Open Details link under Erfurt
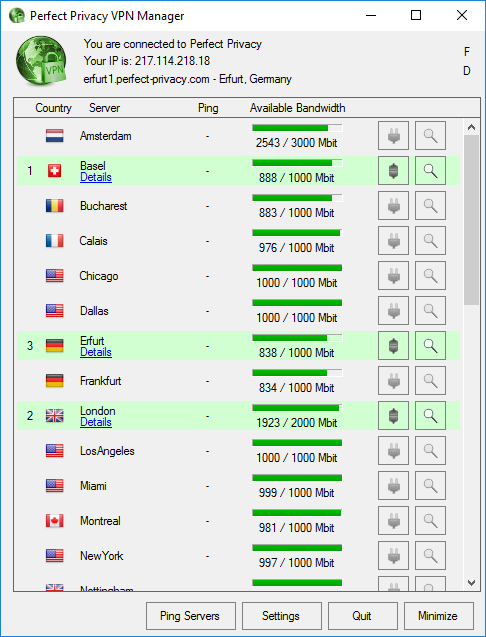The width and height of the screenshot is (486, 637). [x=96, y=353]
